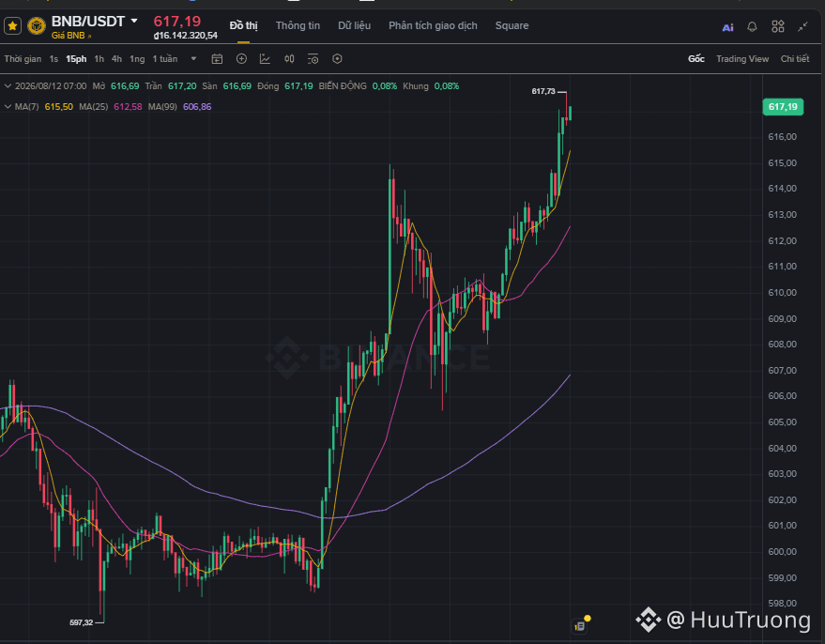Open the layout grid widgets icon

pyautogui.click(x=778, y=26)
